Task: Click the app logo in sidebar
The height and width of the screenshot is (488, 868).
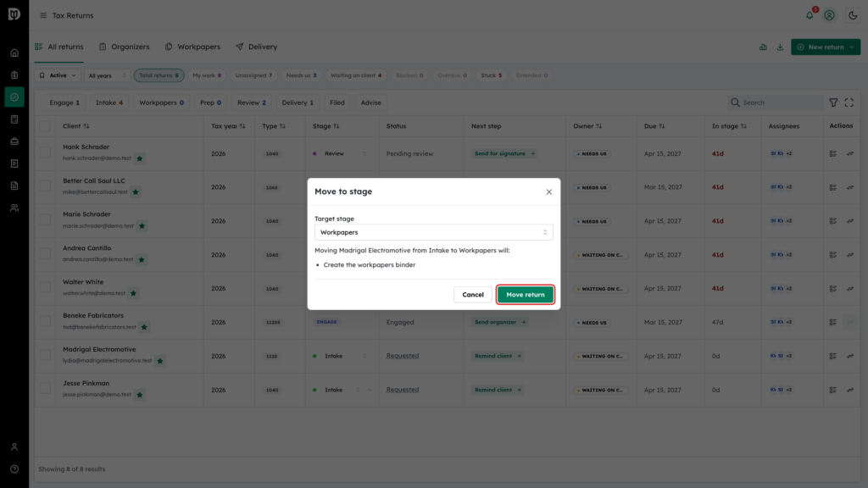Action: 14,14
